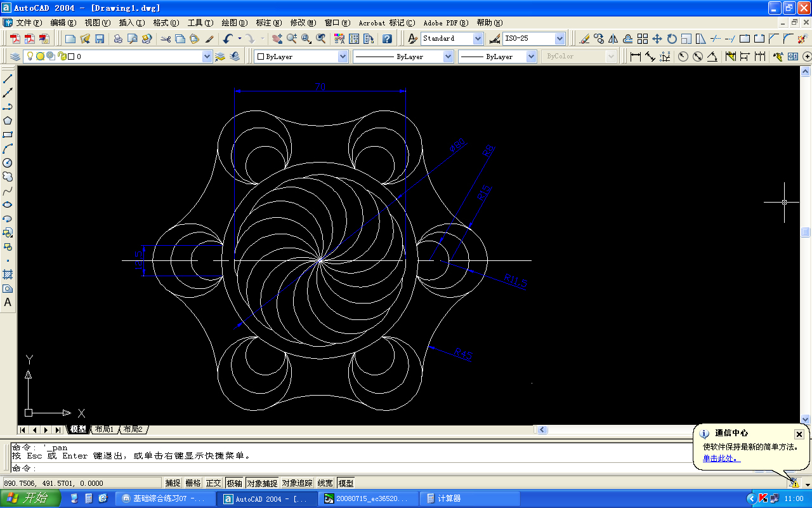
Task: Select the Polygon draw tool
Action: (8, 121)
